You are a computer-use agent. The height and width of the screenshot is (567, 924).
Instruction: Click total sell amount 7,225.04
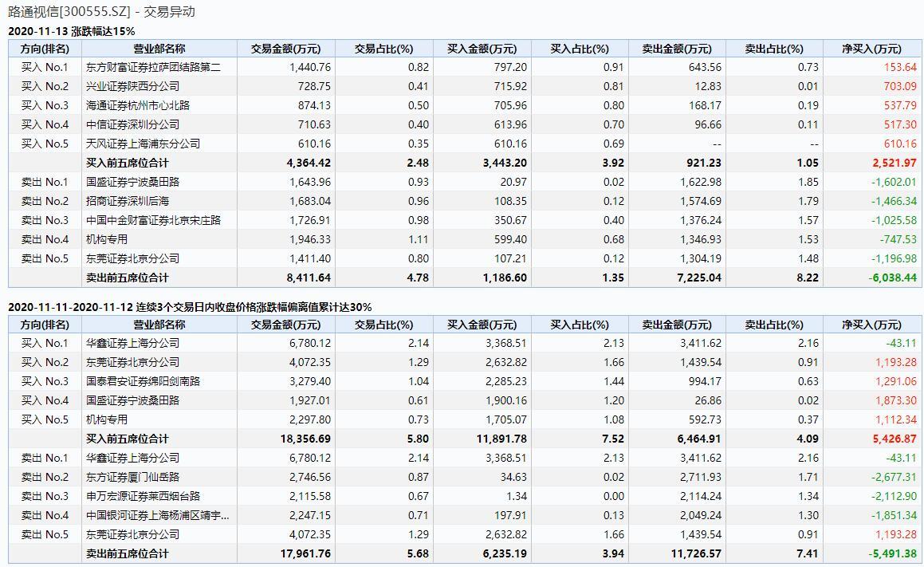(x=699, y=278)
